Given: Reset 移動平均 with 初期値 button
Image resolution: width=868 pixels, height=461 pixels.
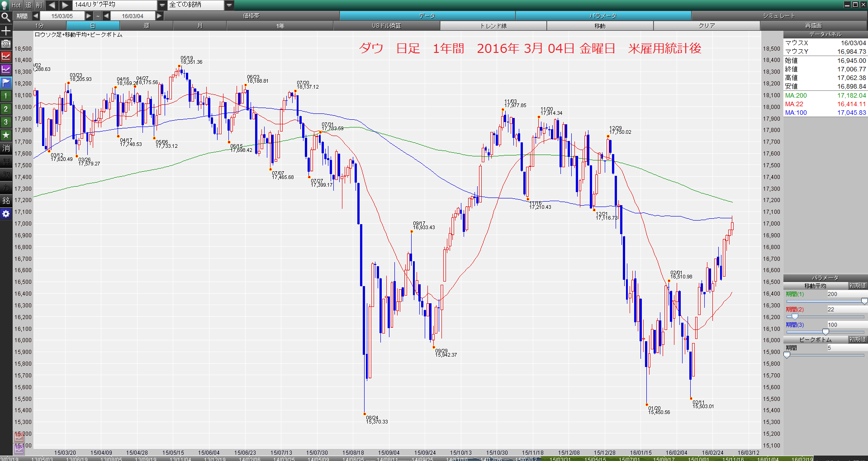Looking at the screenshot, I should pyautogui.click(x=858, y=286).
